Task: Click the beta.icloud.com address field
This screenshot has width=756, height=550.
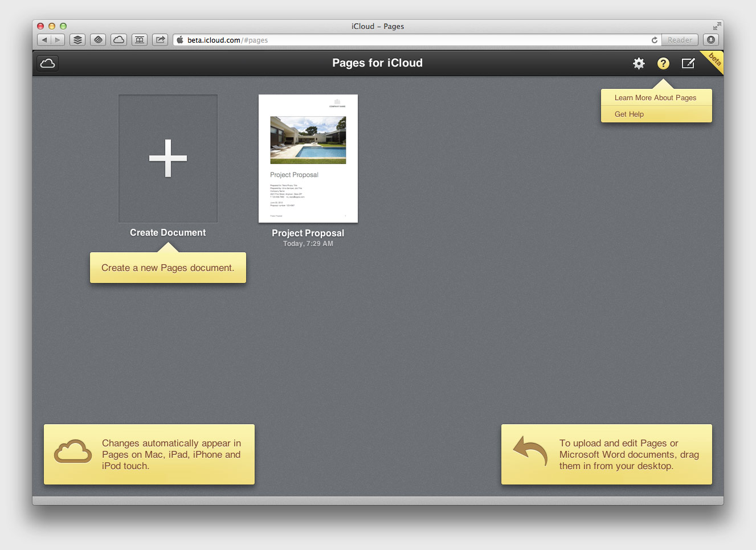Action: (x=399, y=40)
